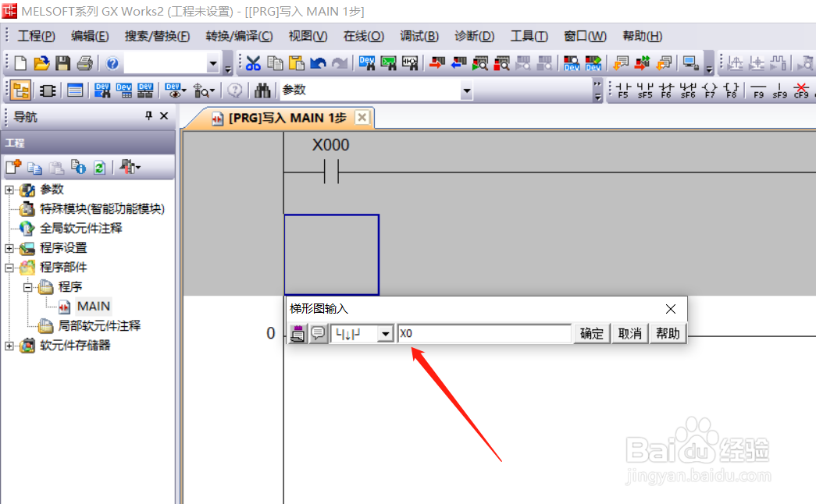Open the 工具 menu
This screenshot has width=816, height=504.
529,36
